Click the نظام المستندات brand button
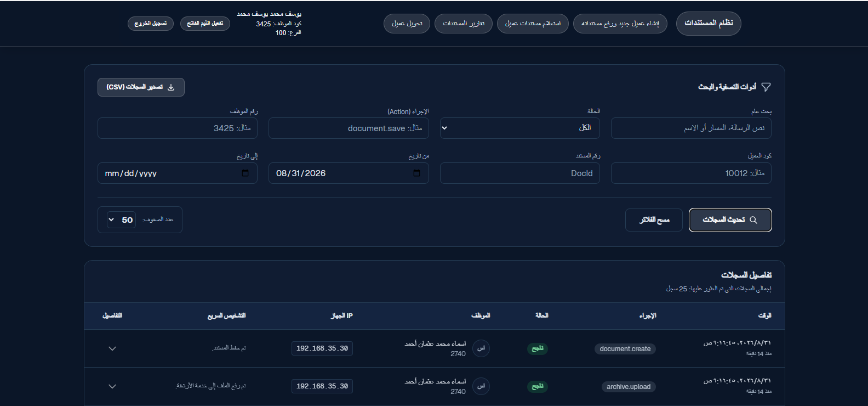Image resolution: width=868 pixels, height=406 pixels. 709,23
